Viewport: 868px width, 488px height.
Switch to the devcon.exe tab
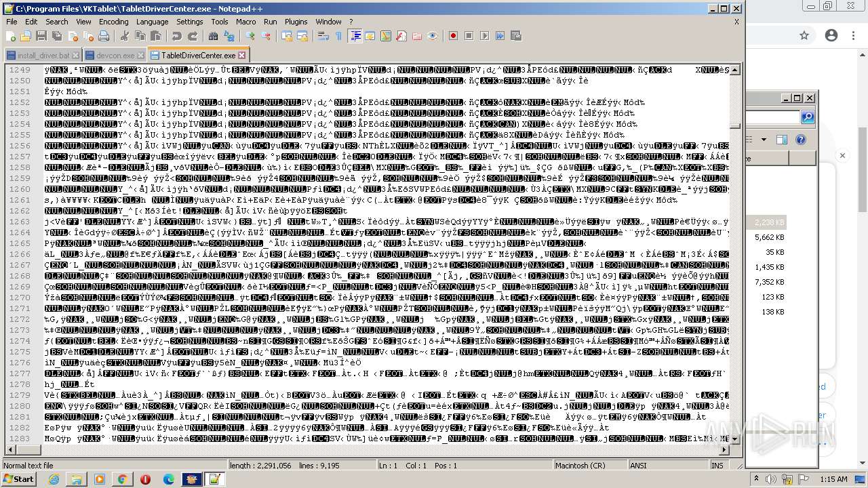115,56
